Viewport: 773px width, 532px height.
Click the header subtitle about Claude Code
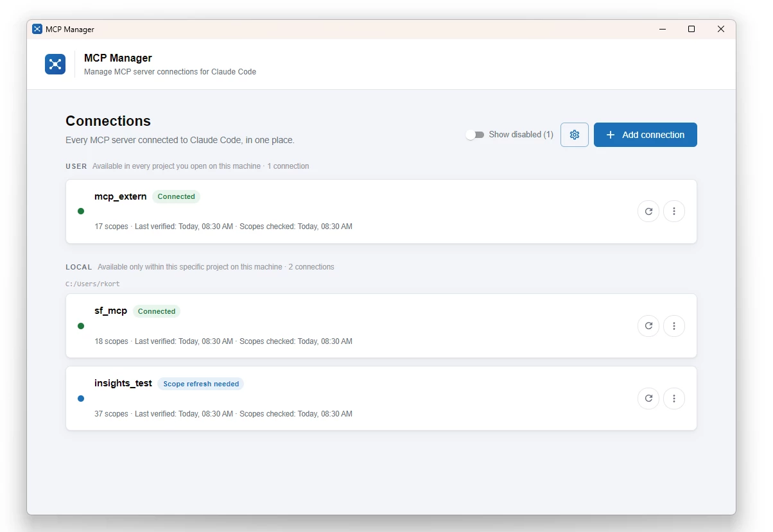[x=170, y=72]
